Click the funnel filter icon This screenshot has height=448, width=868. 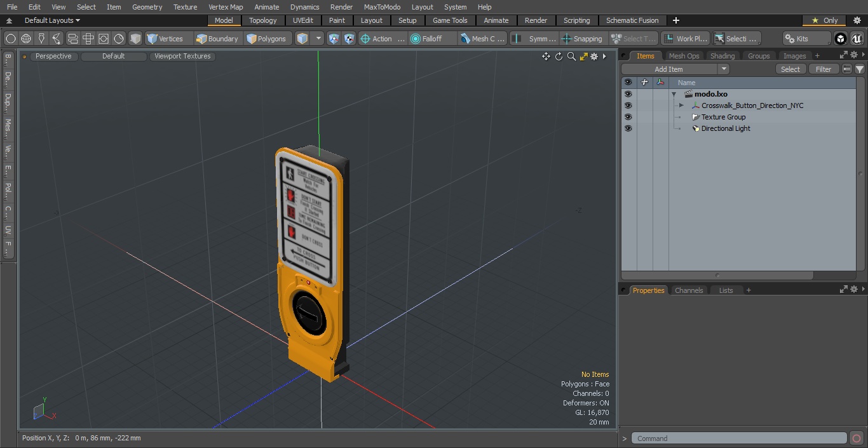[x=860, y=69]
